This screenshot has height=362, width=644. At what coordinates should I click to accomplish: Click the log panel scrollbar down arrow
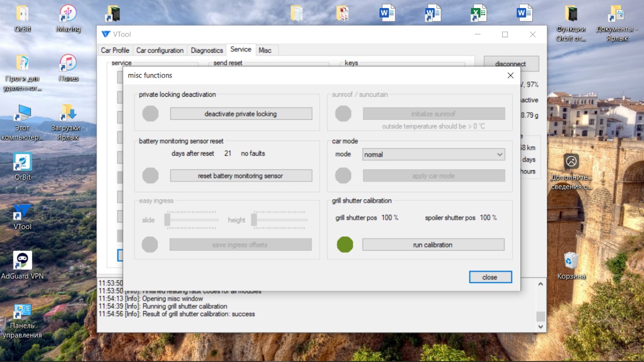click(x=541, y=327)
